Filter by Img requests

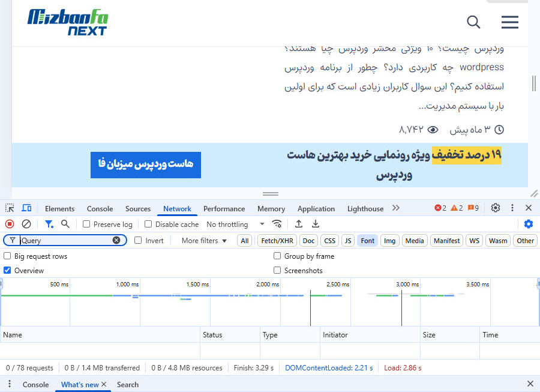tap(390, 241)
